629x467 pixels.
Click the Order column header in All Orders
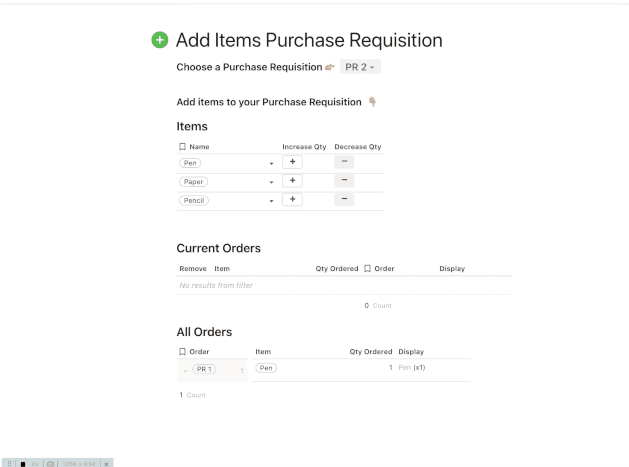[x=198, y=351]
